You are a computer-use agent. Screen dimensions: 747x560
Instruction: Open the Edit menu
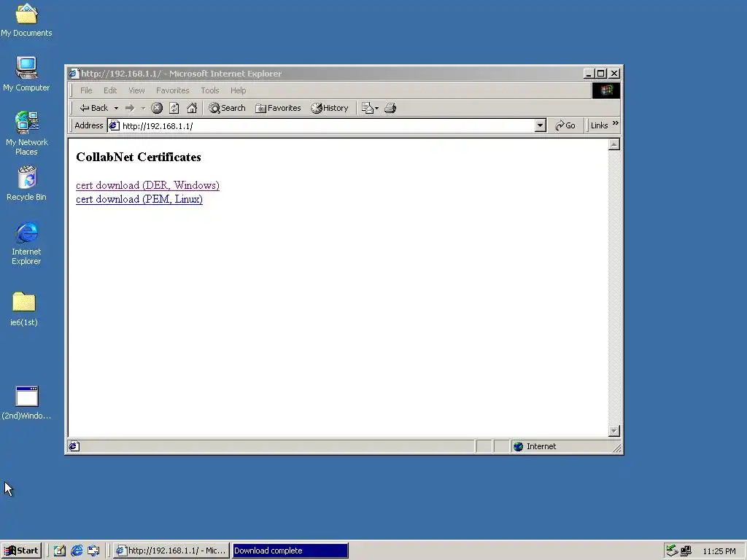110,90
